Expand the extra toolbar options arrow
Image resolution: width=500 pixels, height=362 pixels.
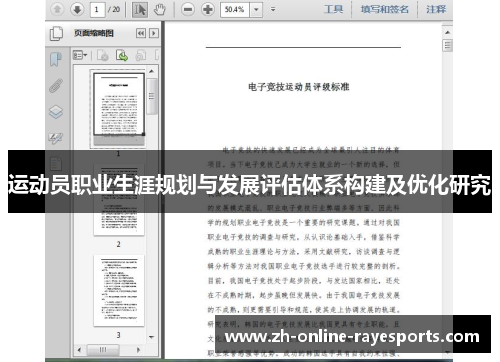[273, 9]
